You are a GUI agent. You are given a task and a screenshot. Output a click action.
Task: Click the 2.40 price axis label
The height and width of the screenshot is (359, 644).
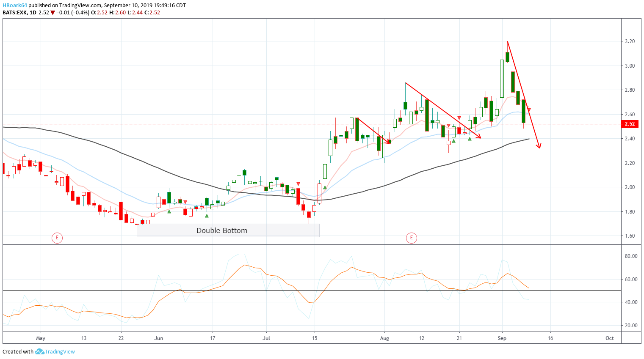(630, 139)
